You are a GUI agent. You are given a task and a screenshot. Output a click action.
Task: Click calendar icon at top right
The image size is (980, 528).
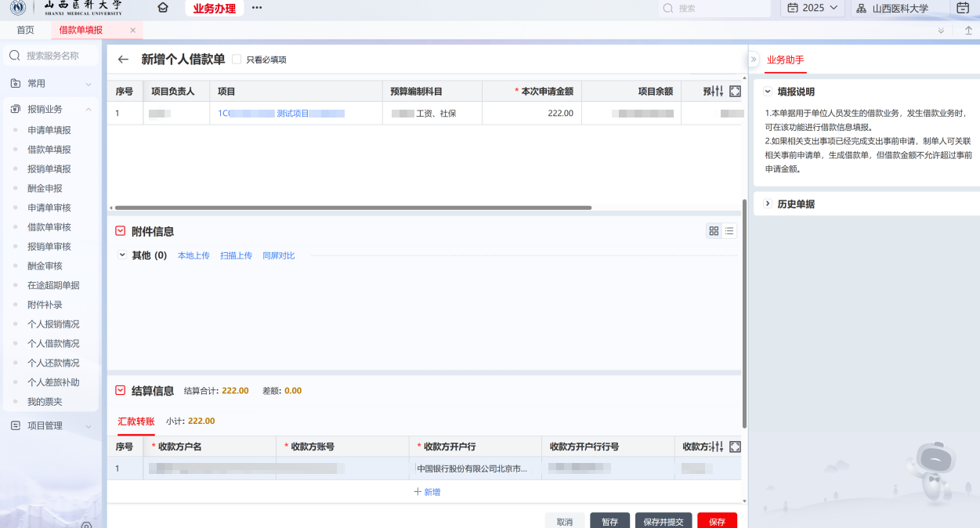(x=963, y=8)
